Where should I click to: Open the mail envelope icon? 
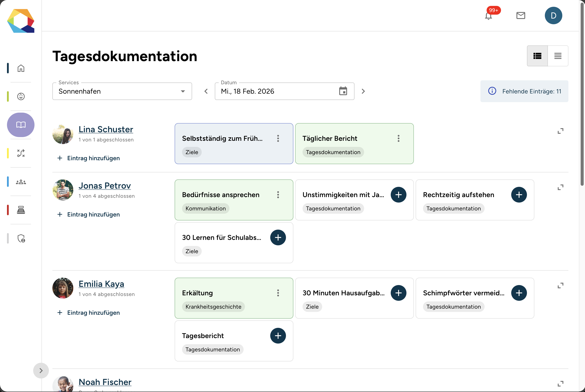[521, 15]
